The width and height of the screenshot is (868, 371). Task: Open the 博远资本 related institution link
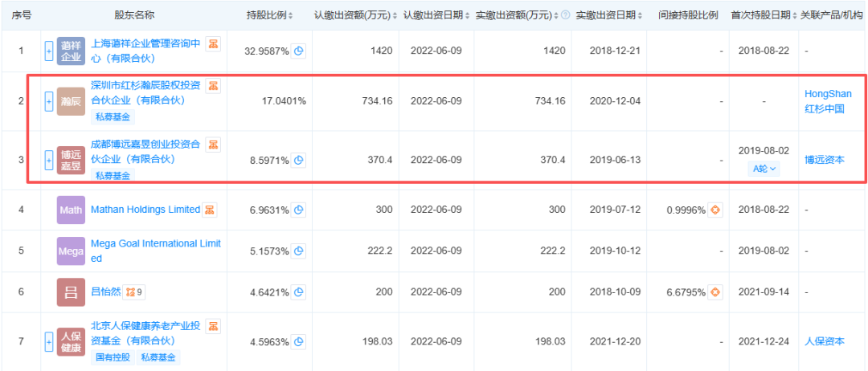tap(825, 160)
